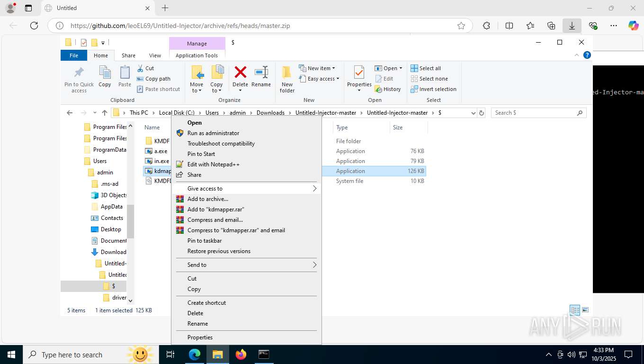Click Invert selection in the ribbon
Viewport: 644px width, 364px height.
433,89
